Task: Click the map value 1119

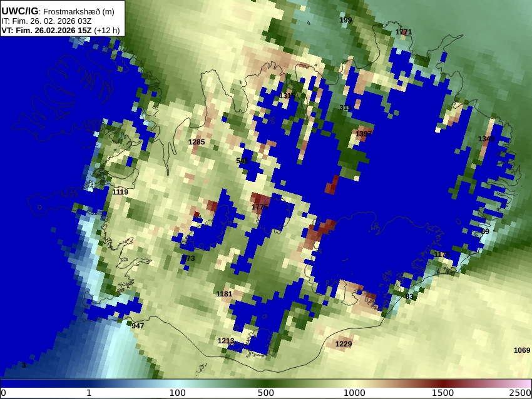Action: coord(120,192)
